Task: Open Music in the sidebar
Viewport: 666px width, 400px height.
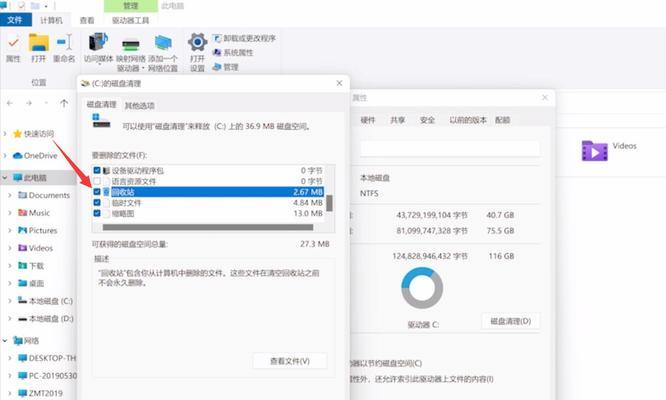Action: tap(34, 213)
